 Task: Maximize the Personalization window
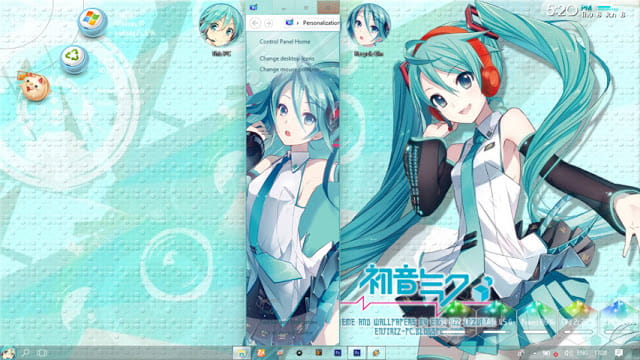click(306, 7)
